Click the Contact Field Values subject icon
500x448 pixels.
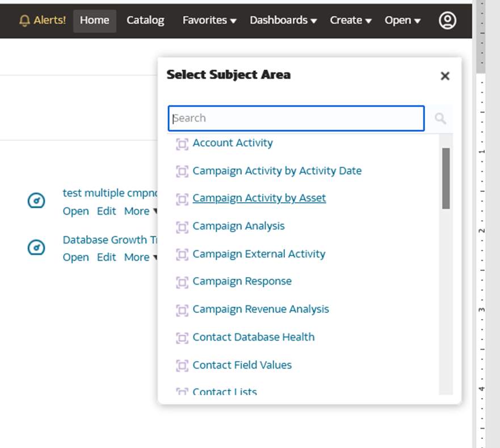tap(182, 366)
